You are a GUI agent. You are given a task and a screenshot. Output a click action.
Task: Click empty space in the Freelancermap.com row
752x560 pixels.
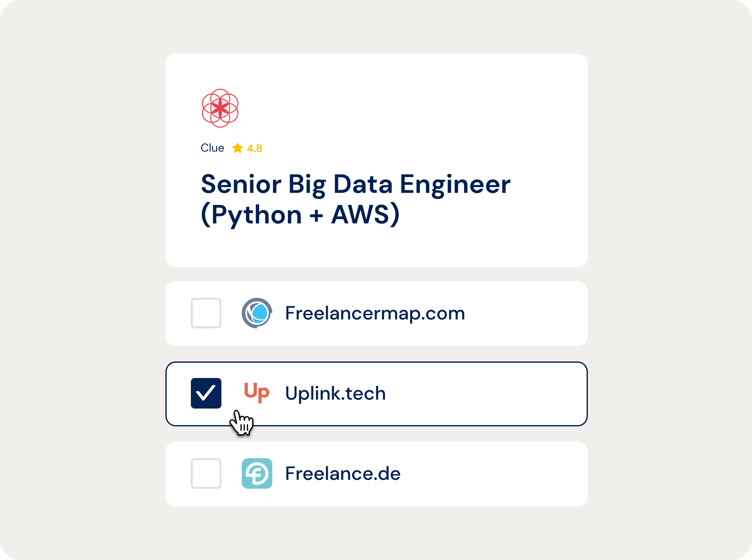coord(526,314)
